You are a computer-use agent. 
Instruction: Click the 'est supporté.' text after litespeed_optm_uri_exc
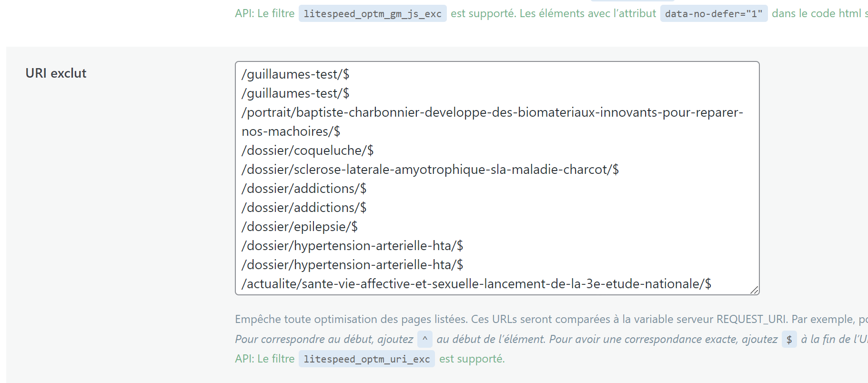(472, 359)
